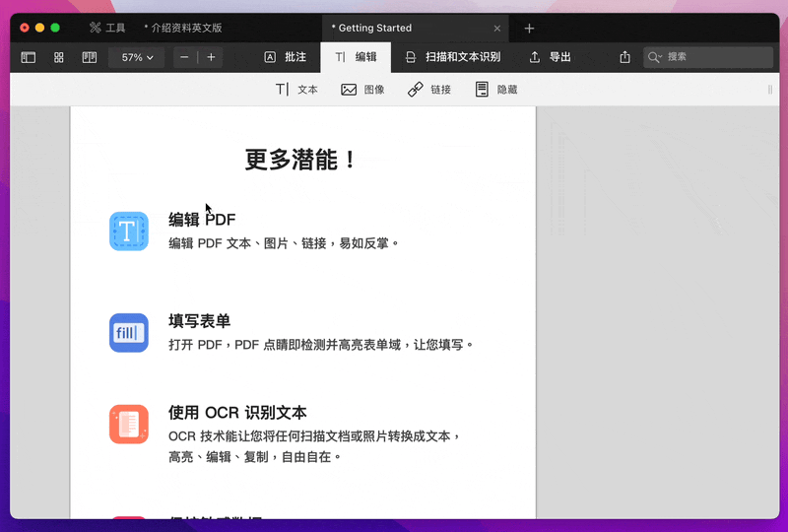Select the 图像 image tool

coord(362,90)
